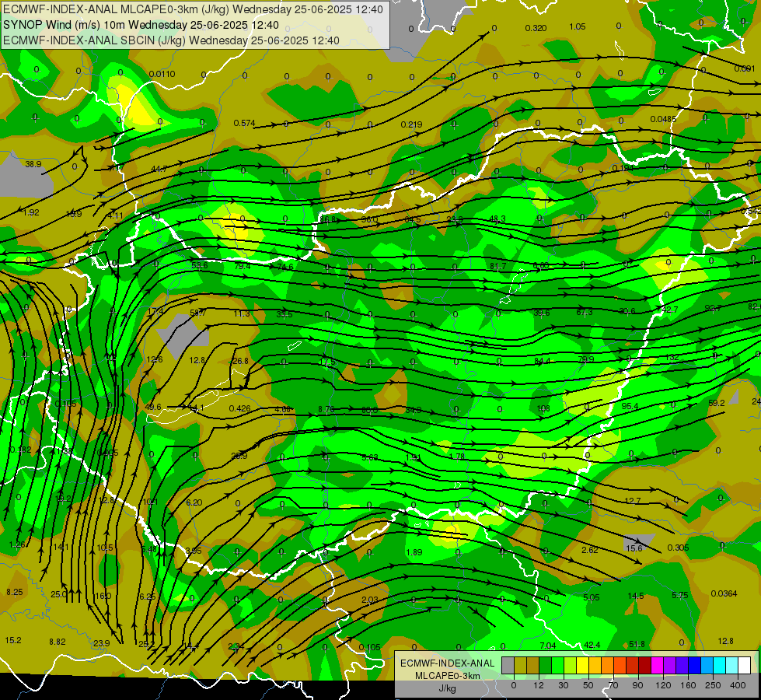
Task: Click the station value 0.426
Action: point(239,408)
